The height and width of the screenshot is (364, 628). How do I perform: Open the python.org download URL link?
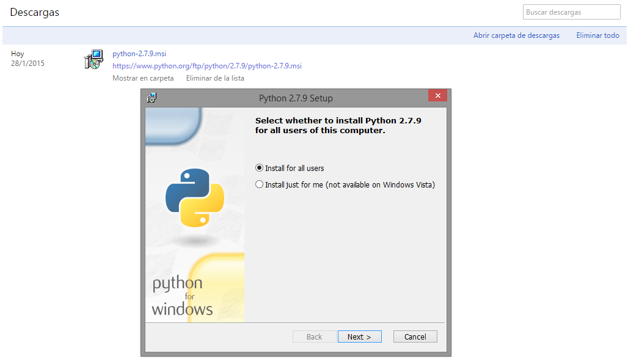point(206,66)
